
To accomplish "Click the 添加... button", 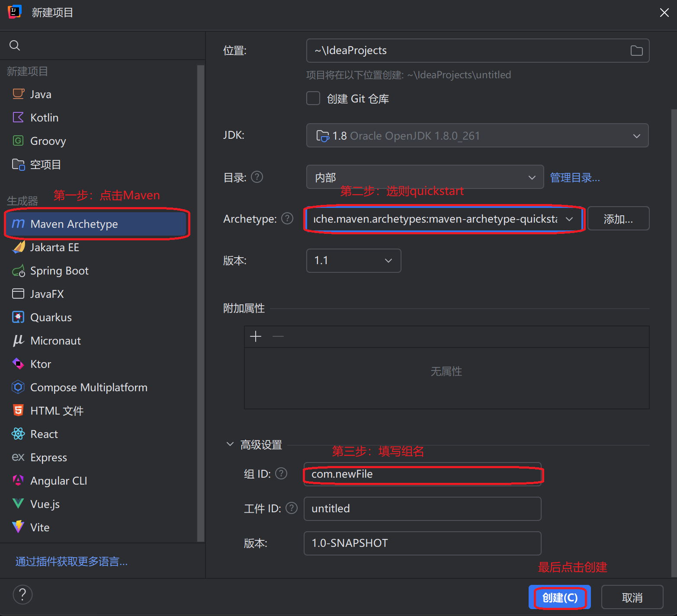I will (x=618, y=218).
